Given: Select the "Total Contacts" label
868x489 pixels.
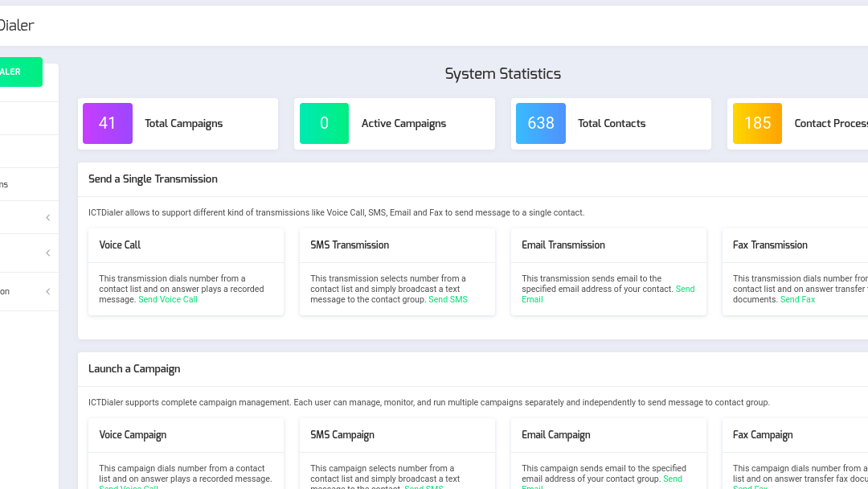Looking at the screenshot, I should pos(612,124).
